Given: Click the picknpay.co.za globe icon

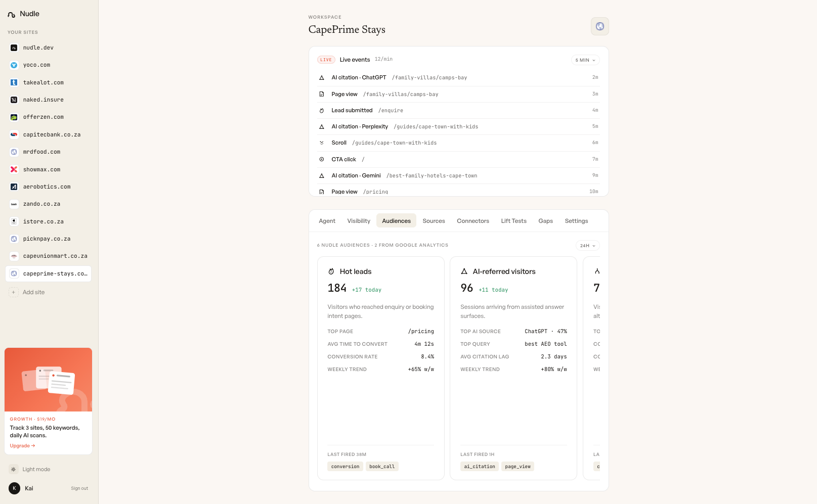Looking at the screenshot, I should click(x=14, y=239).
